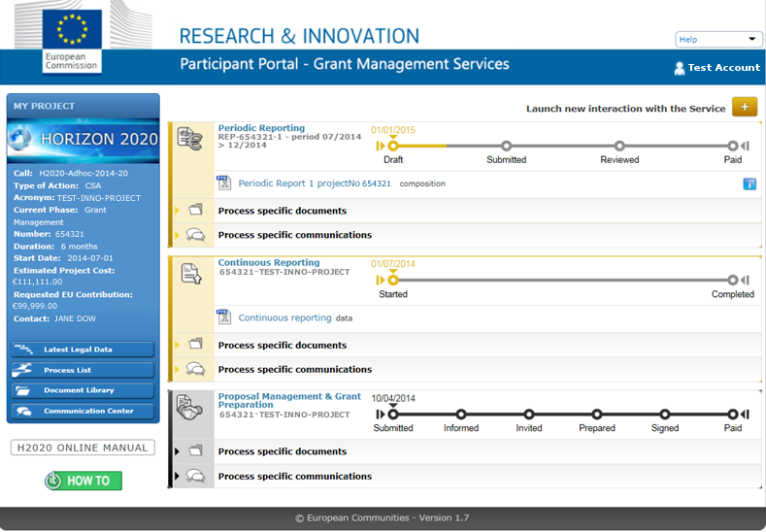Click the end-of-timeline marker in Proposal Management
766x532 pixels.
[x=745, y=415]
